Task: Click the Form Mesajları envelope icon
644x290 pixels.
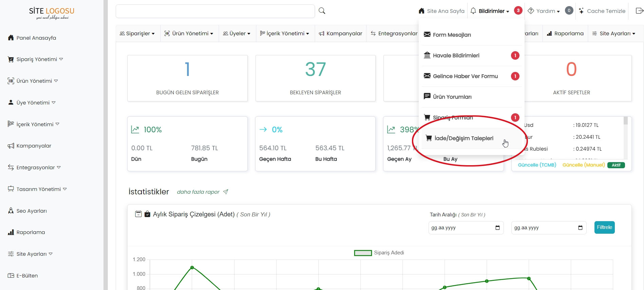Action: [427, 34]
